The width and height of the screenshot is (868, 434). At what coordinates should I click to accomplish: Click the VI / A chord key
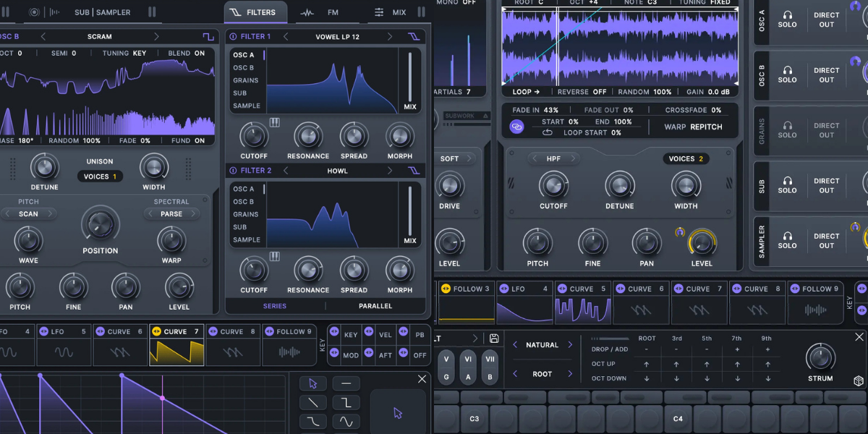click(x=469, y=367)
